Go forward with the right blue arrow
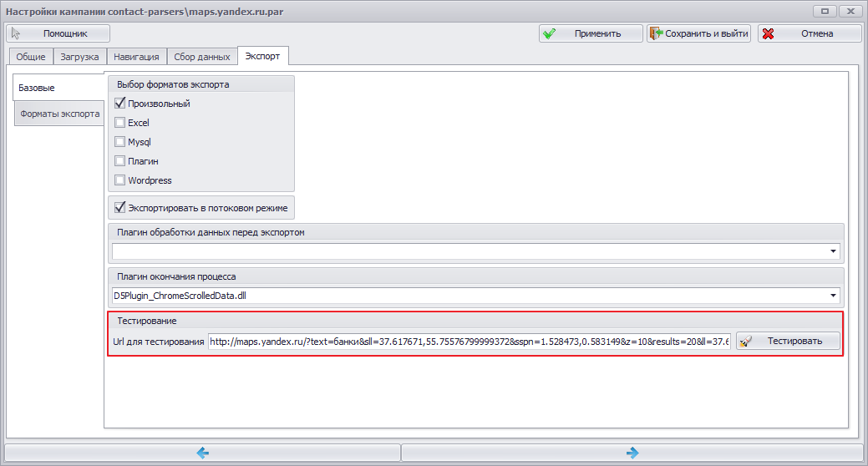Screen dimensions: 868x466 632,453
